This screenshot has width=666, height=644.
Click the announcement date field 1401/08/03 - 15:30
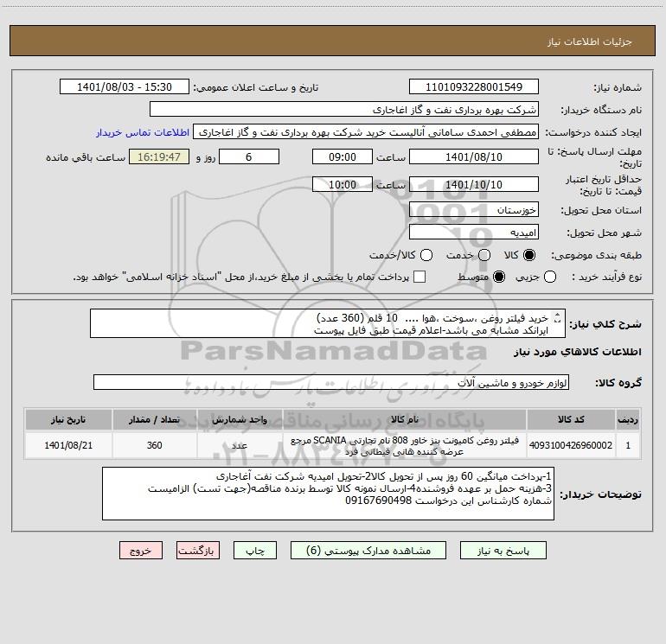point(124,87)
